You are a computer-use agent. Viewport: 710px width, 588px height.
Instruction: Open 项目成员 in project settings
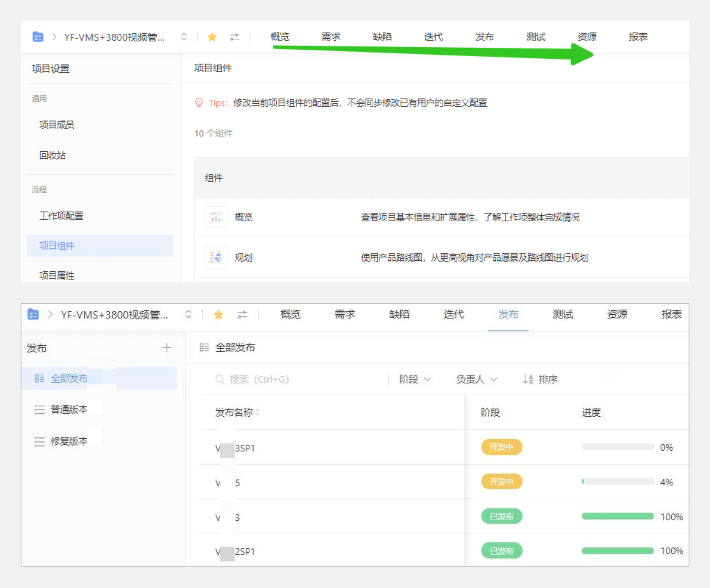(x=57, y=125)
